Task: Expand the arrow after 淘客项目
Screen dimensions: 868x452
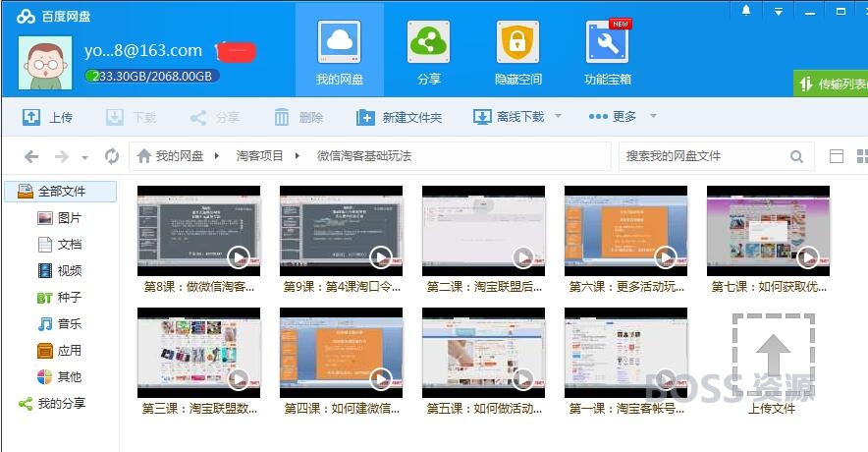Action: tap(298, 156)
